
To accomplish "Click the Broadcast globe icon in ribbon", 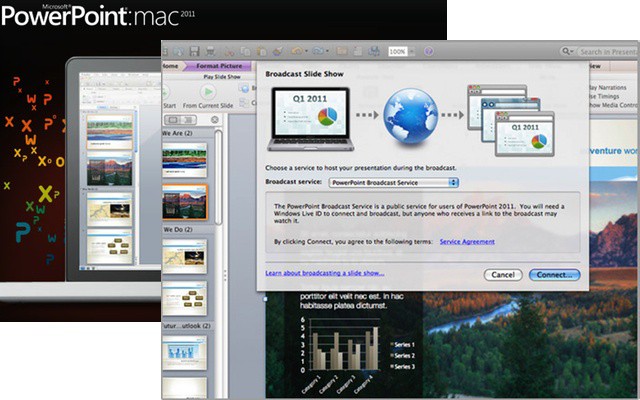I will tap(245, 88).
